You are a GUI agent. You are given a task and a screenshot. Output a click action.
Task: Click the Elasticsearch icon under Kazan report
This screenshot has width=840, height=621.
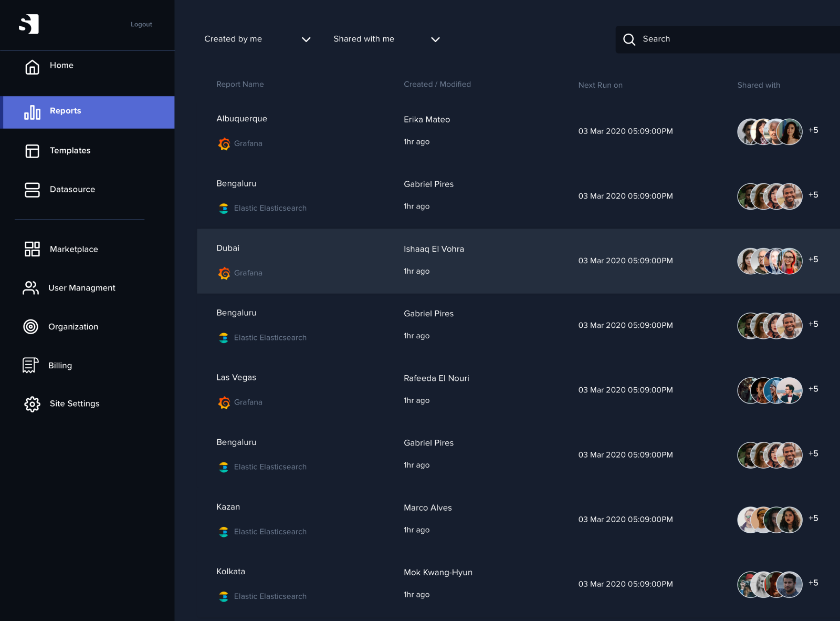click(x=224, y=532)
